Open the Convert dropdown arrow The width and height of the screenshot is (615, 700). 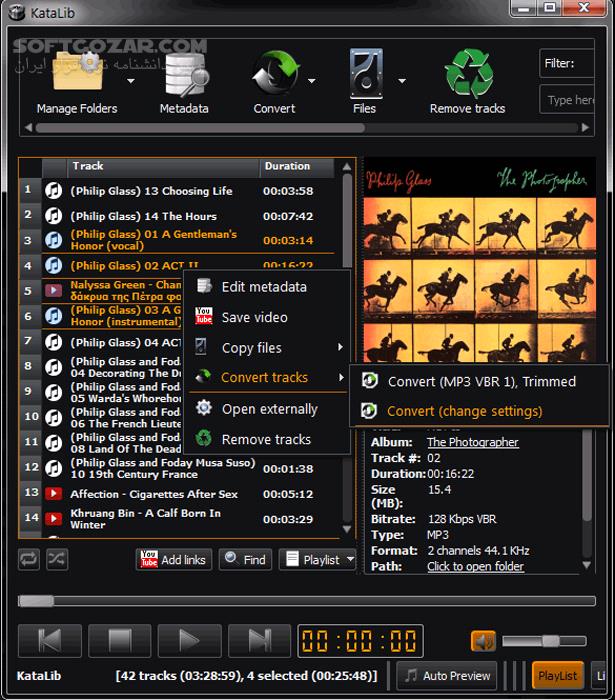coord(312,81)
